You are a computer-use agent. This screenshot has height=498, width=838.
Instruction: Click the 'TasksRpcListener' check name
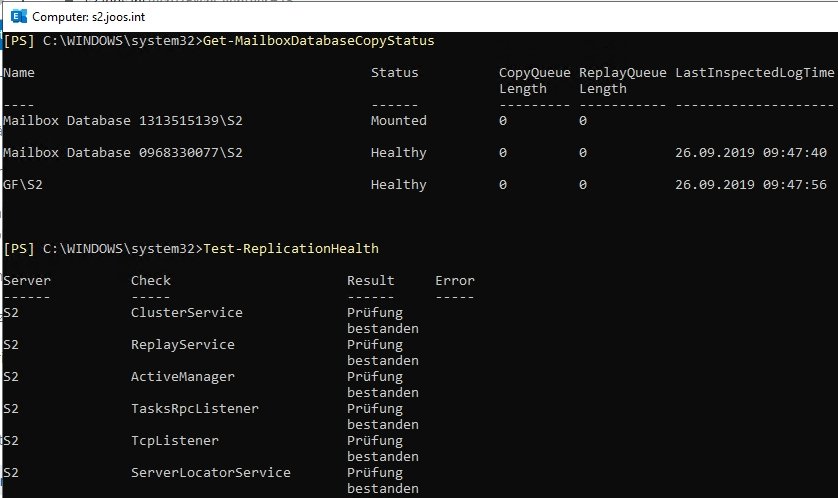(x=194, y=409)
